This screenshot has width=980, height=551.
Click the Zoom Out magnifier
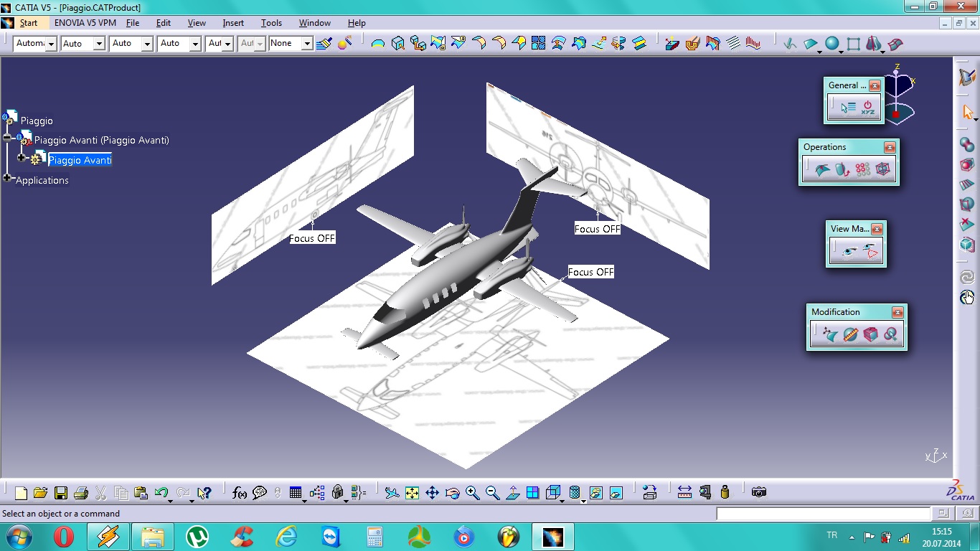click(492, 493)
